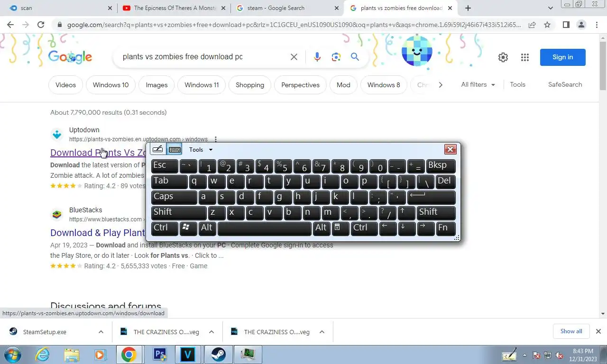Open Tools under search bar

click(517, 84)
